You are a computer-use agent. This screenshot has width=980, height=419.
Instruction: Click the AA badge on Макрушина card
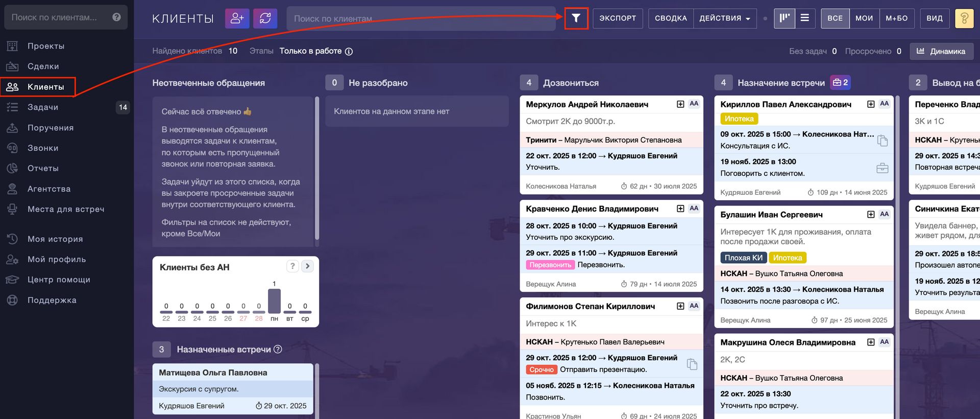click(x=885, y=342)
